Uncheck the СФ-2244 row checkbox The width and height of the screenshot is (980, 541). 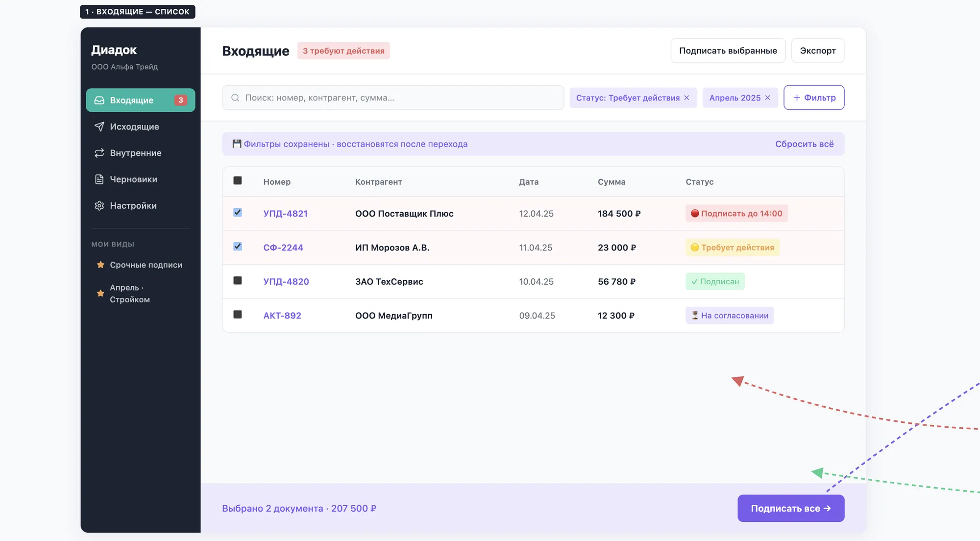tap(238, 246)
